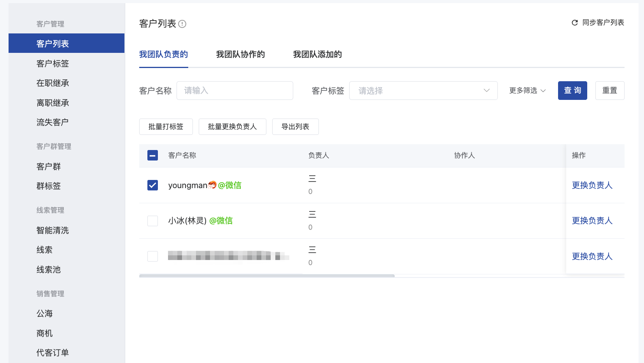Click the horizontal scrollbar under the table
Viewport: 644px width, 363px height.
click(x=267, y=276)
